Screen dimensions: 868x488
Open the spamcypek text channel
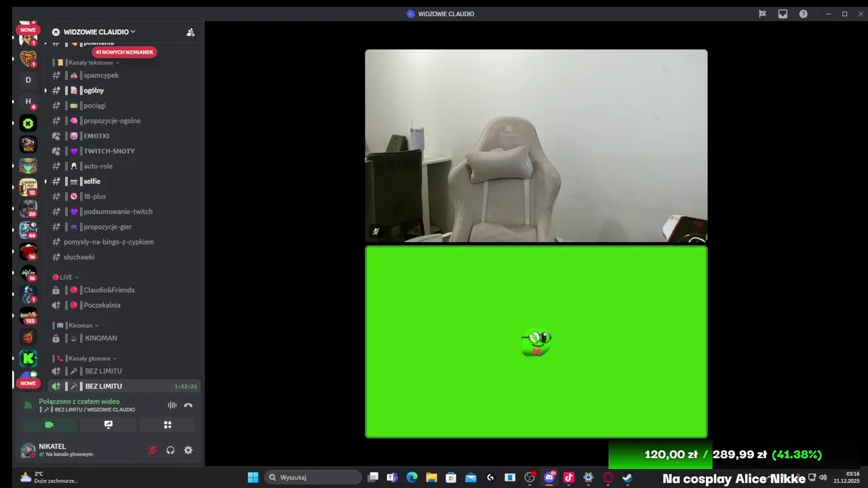pyautogui.click(x=125, y=75)
